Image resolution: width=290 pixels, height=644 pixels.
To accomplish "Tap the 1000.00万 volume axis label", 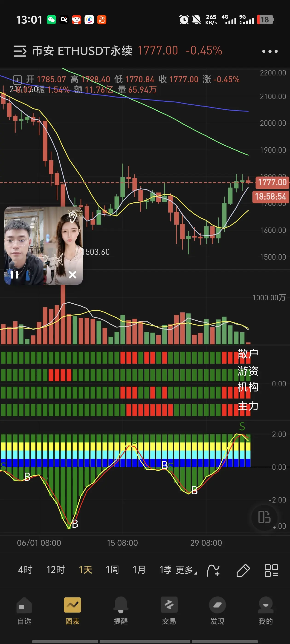I will (269, 297).
